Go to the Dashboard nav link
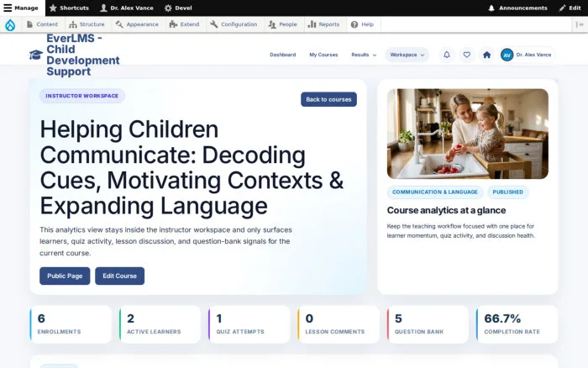Viewport: 588px width, 368px height. point(283,55)
